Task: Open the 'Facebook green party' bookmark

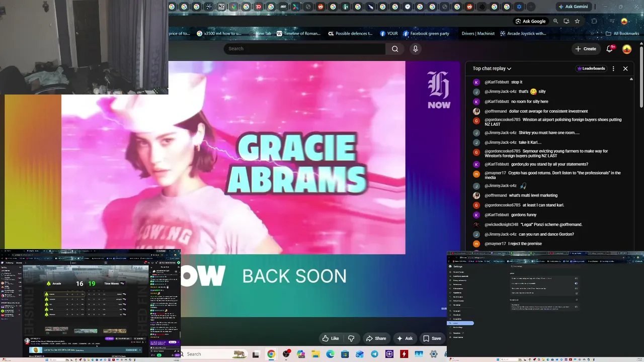Action: tap(426, 34)
